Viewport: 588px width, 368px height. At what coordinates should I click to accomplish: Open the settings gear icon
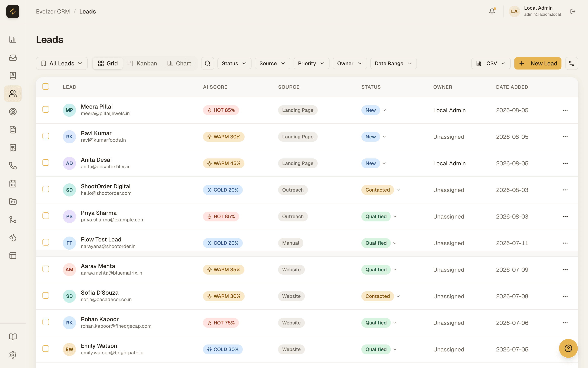[13, 355]
